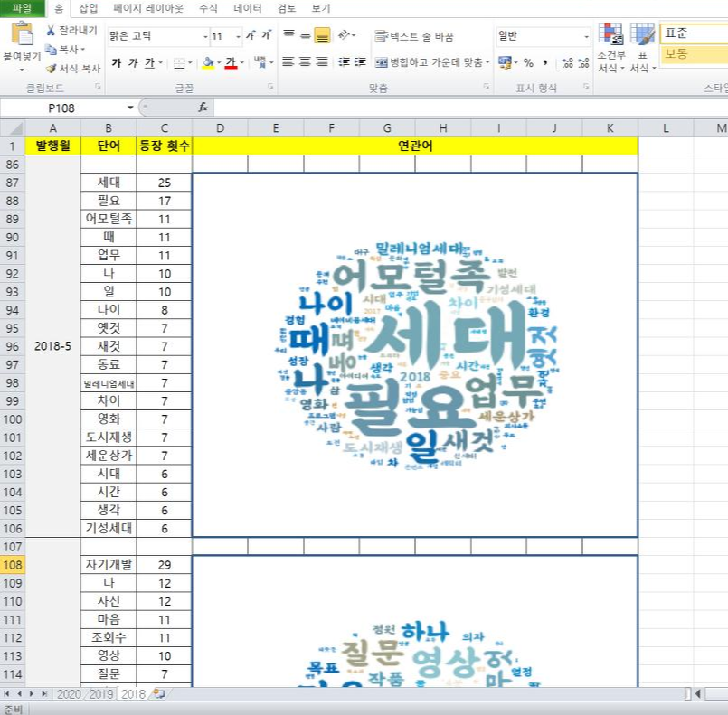Open borders dropdown arrow

[190, 62]
